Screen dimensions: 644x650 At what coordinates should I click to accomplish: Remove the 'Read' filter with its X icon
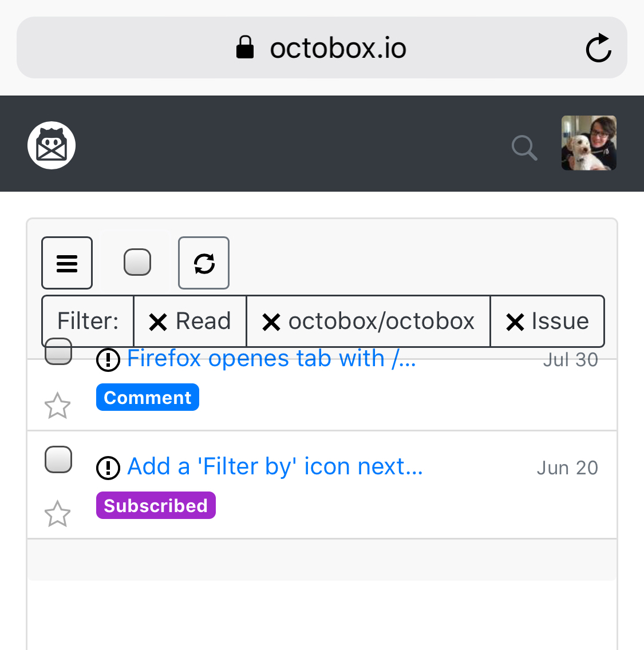(158, 321)
